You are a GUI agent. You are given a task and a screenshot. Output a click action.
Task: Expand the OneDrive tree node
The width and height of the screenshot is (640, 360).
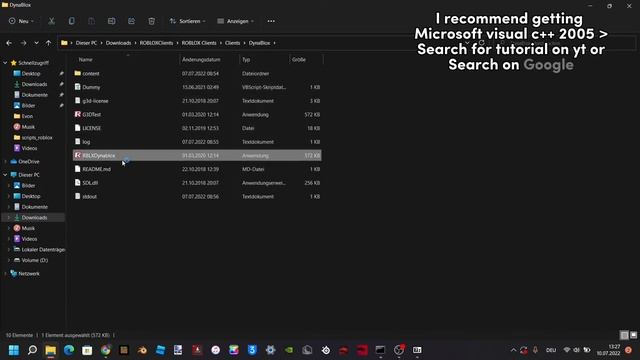pyautogui.click(x=5, y=162)
